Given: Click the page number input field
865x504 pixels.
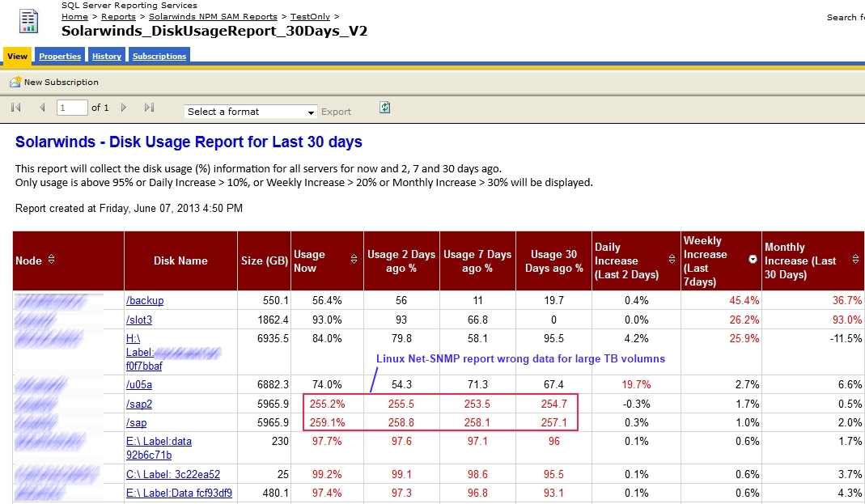Looking at the screenshot, I should coord(72,108).
